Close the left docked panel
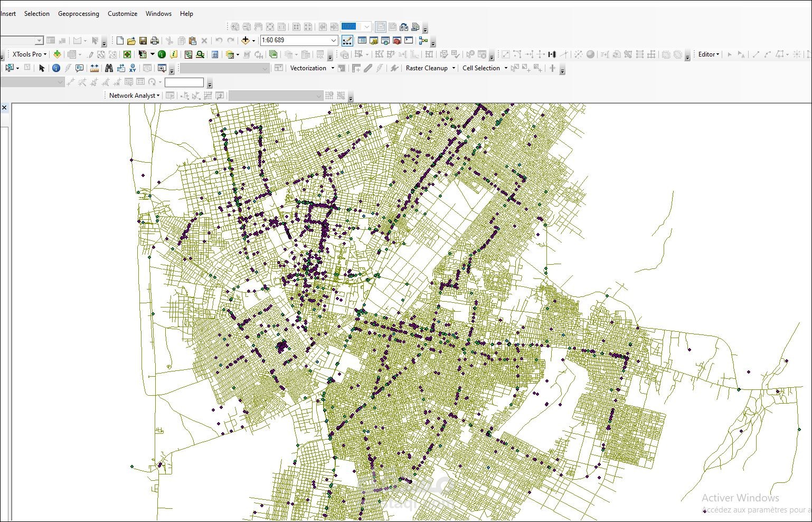The width and height of the screenshot is (812, 522). (x=4, y=108)
